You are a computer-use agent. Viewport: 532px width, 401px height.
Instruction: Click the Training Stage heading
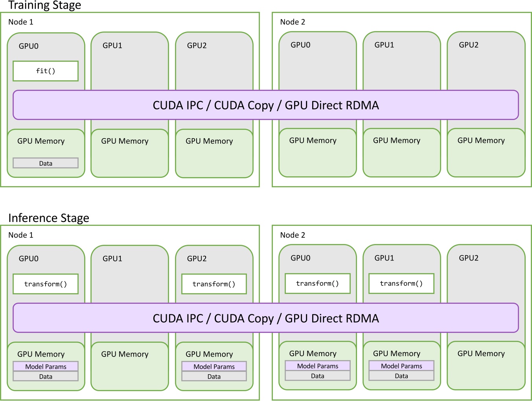44,5
